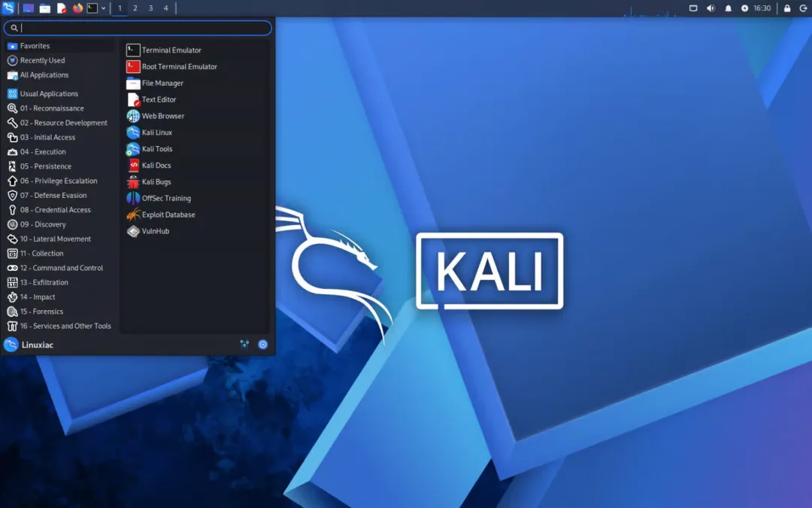Switch to workspace 3
Viewport: 812px width, 508px height.
point(150,8)
